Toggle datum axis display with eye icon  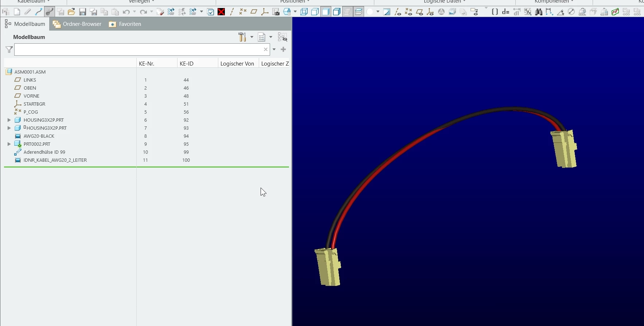[x=398, y=12]
